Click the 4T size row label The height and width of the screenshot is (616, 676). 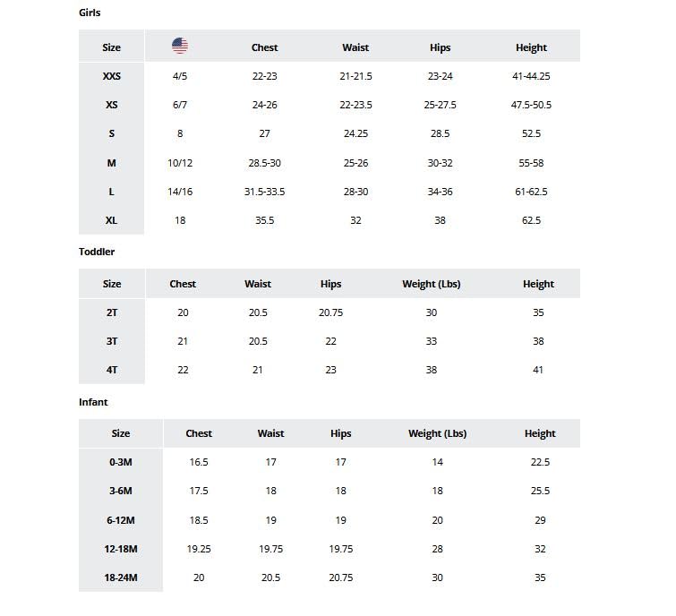tap(112, 370)
